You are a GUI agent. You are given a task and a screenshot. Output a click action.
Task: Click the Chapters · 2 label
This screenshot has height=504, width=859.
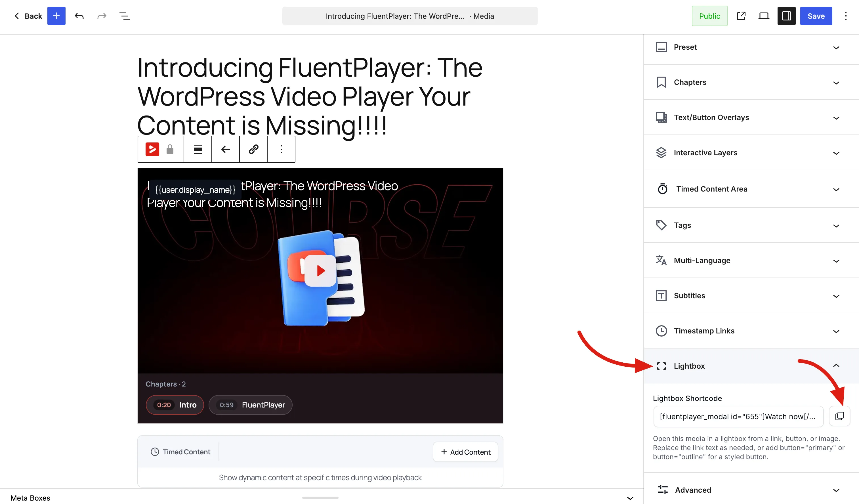click(x=166, y=384)
